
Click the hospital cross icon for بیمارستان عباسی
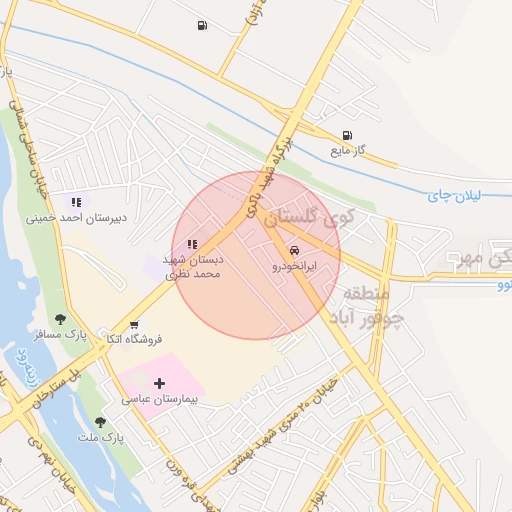tap(159, 384)
